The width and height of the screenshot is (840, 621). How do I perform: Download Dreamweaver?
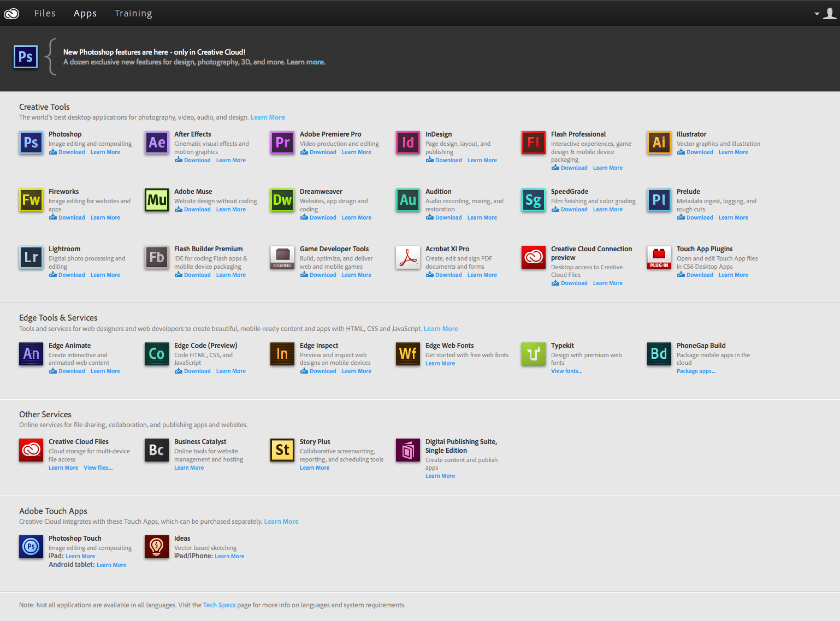click(x=318, y=218)
